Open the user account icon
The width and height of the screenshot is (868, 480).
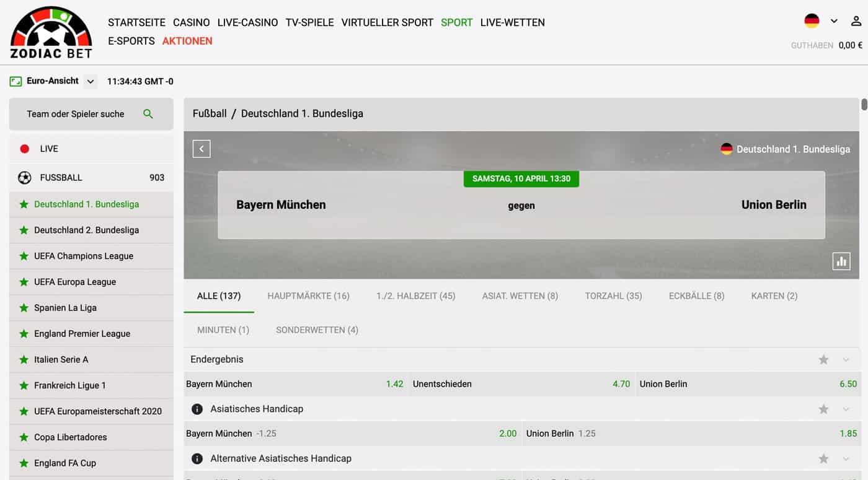click(x=856, y=21)
